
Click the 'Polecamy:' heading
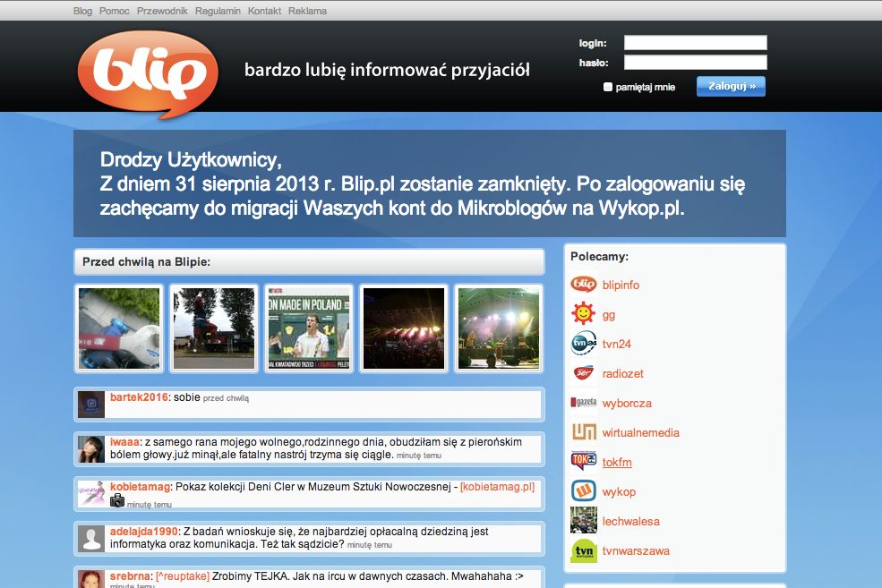[599, 256]
